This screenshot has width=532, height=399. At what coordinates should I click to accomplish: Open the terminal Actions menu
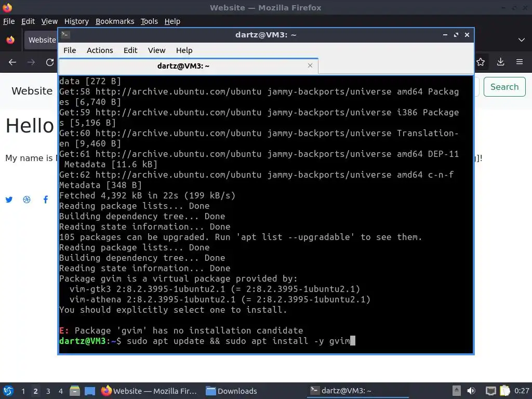pos(100,50)
